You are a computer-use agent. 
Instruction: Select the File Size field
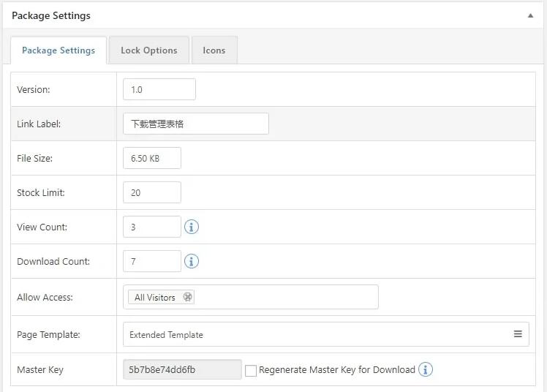[152, 158]
